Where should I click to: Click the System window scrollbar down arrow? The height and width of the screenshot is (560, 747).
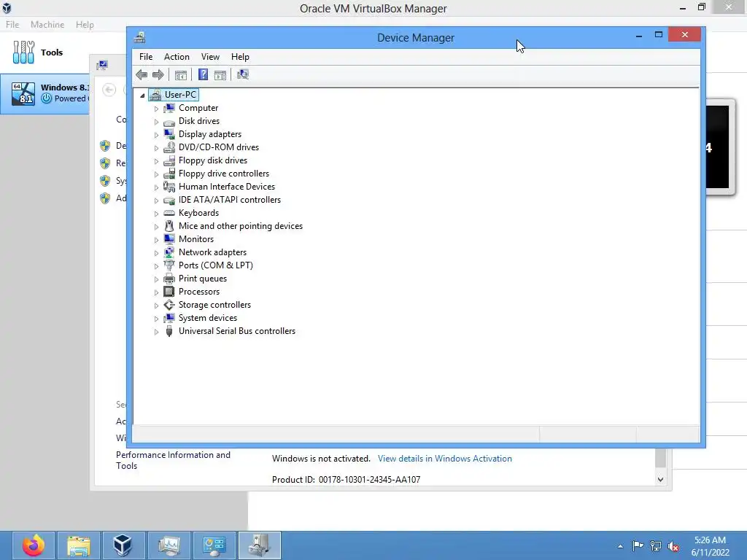click(x=660, y=480)
